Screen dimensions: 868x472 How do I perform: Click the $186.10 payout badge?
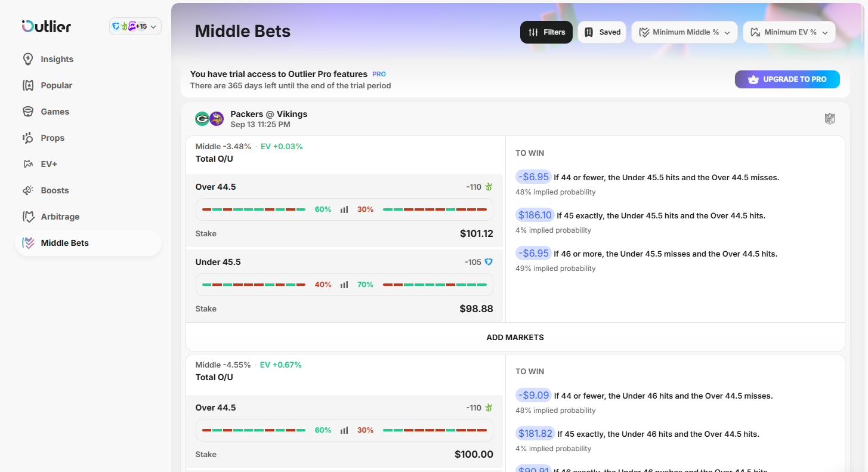point(535,215)
